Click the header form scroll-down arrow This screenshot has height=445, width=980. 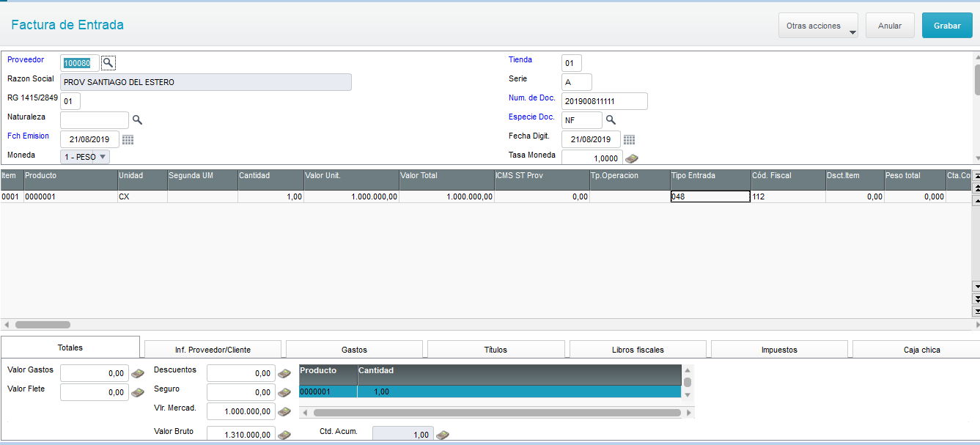pos(977,158)
